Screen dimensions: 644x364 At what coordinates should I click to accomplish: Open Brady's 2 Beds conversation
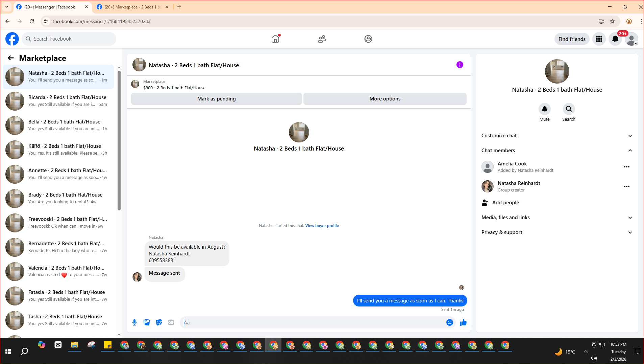58,198
